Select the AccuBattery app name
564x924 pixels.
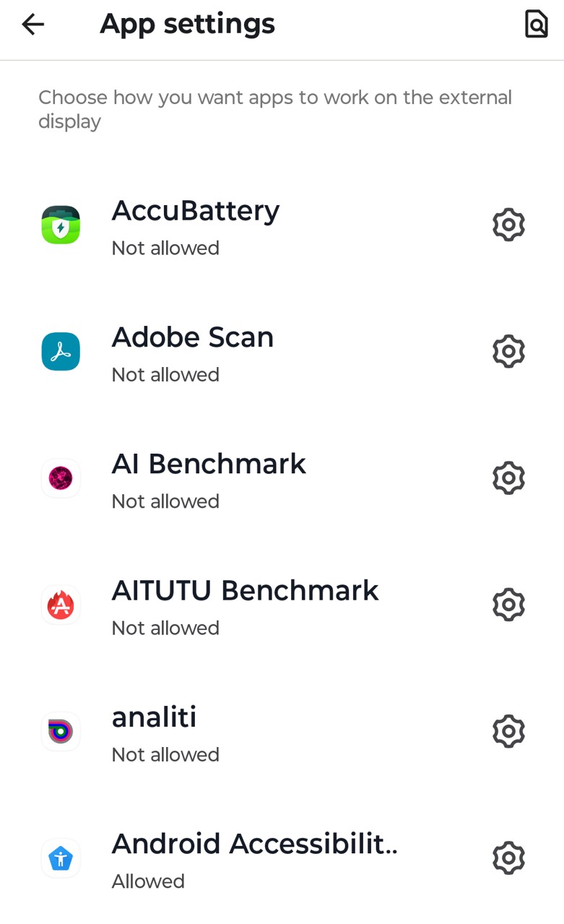195,211
